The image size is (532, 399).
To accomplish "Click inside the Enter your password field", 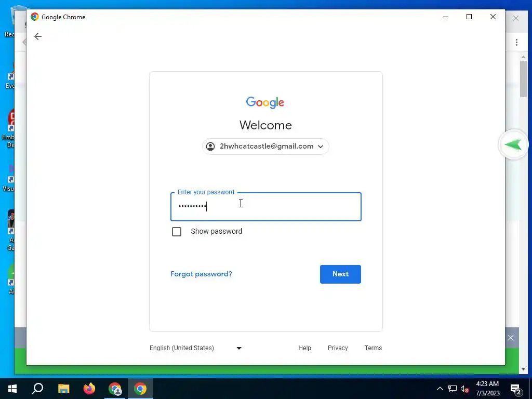I will click(x=265, y=207).
